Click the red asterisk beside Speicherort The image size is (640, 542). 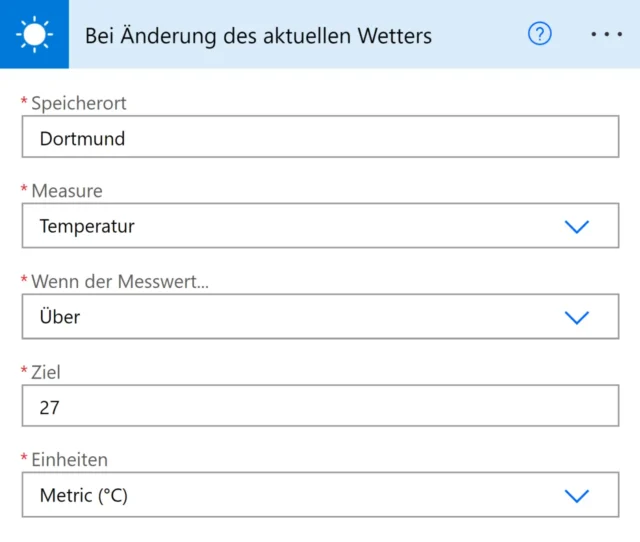[25, 102]
